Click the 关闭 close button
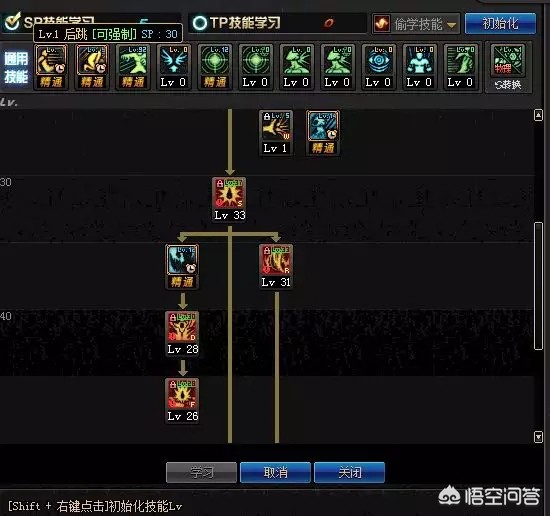This screenshot has height=516, width=550. coord(350,472)
